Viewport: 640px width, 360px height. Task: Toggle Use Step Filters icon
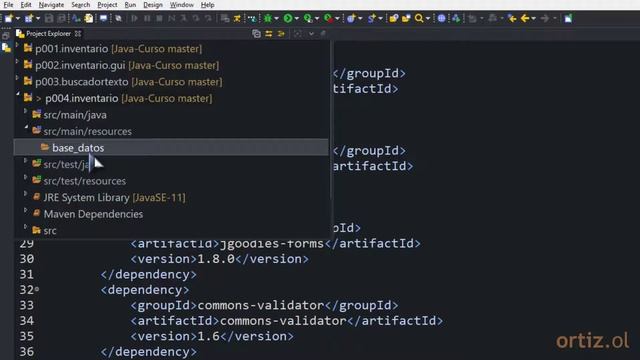[237, 18]
